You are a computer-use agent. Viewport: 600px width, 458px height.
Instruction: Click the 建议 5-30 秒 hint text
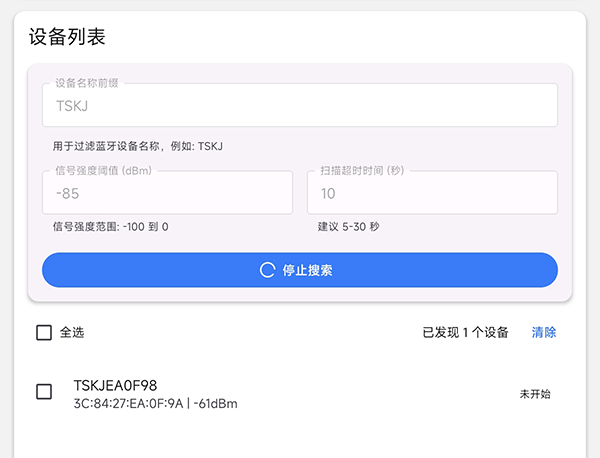point(348,227)
